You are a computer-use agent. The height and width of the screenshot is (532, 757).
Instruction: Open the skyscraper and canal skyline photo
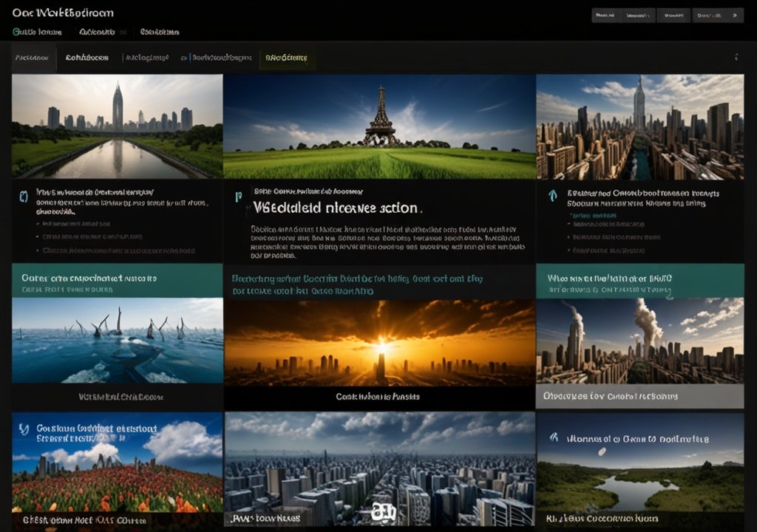coord(118,126)
